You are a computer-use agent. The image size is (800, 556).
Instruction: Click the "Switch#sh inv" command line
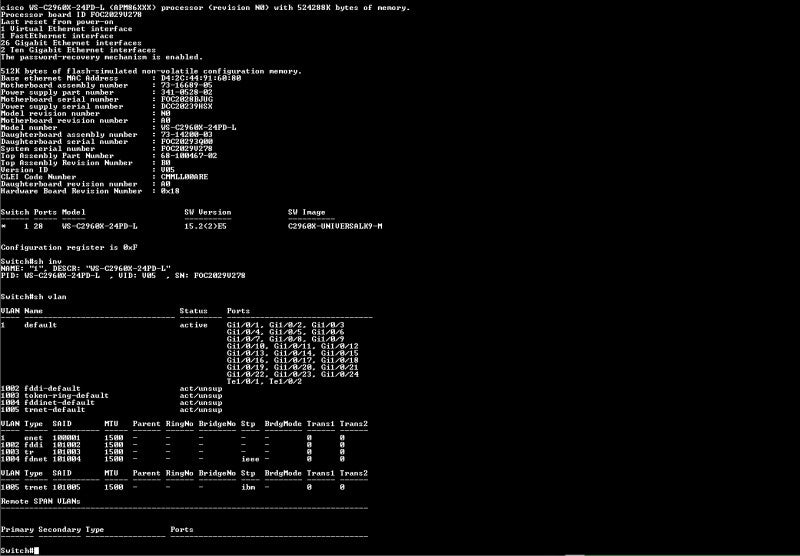pyautogui.click(x=31, y=262)
